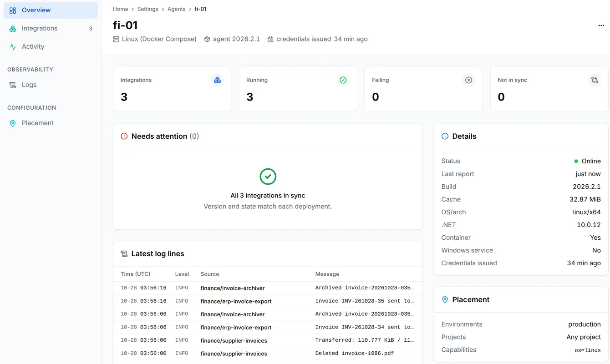Viewport: 610px width, 364px height.
Task: Click the Logs sidebar icon
Action: click(13, 85)
